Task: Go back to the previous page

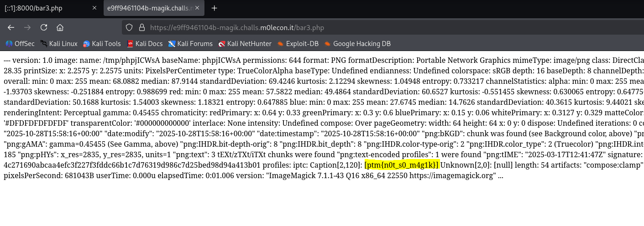Action: (x=11, y=27)
